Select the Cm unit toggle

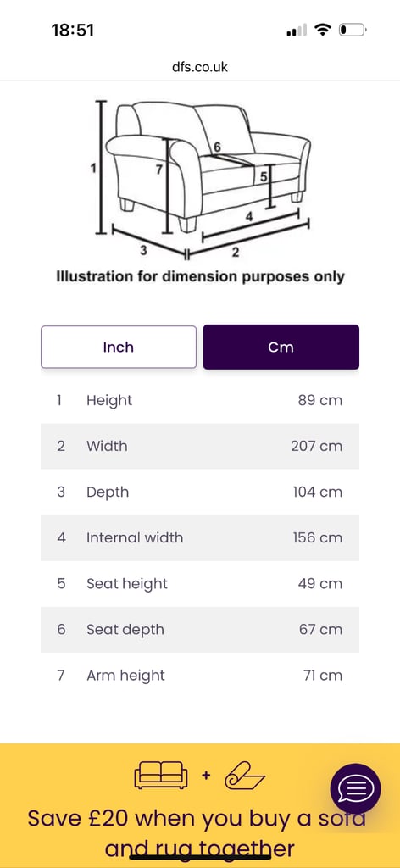281,347
